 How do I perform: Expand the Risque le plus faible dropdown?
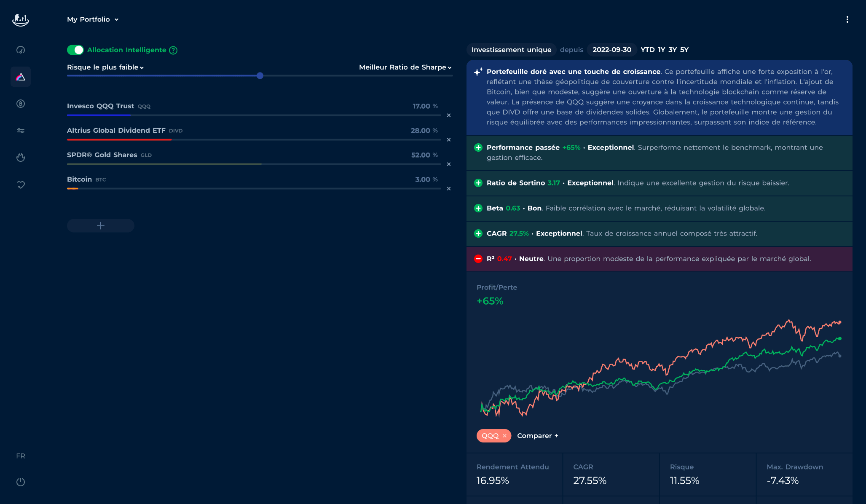tap(105, 67)
